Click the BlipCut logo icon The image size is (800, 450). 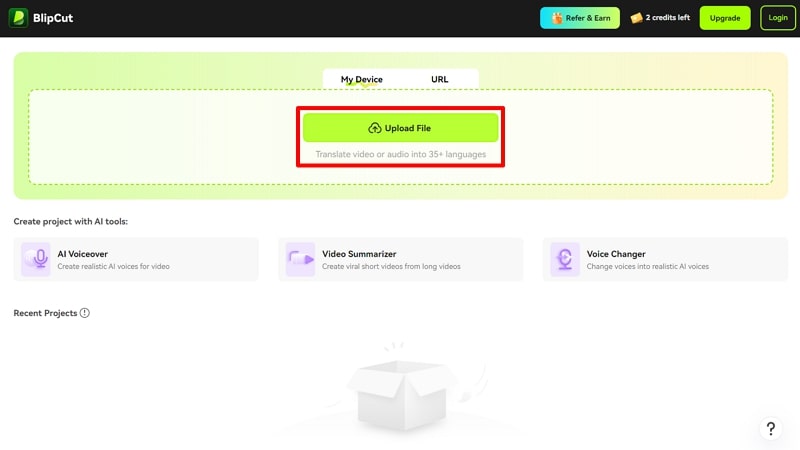(19, 18)
